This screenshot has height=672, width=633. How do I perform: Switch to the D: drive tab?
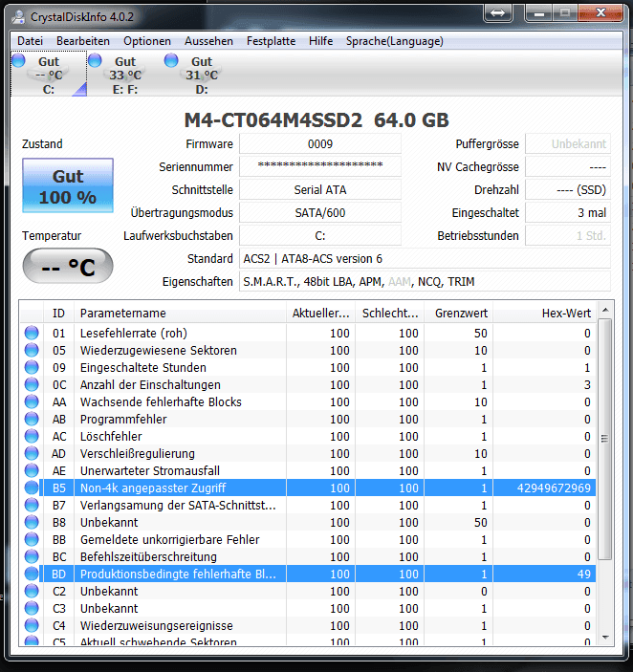click(202, 74)
